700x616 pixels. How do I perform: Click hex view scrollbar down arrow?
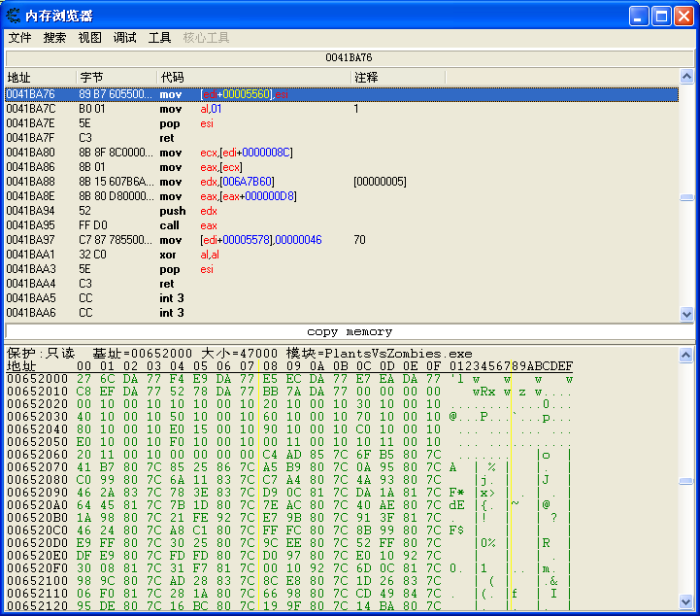(x=686, y=601)
